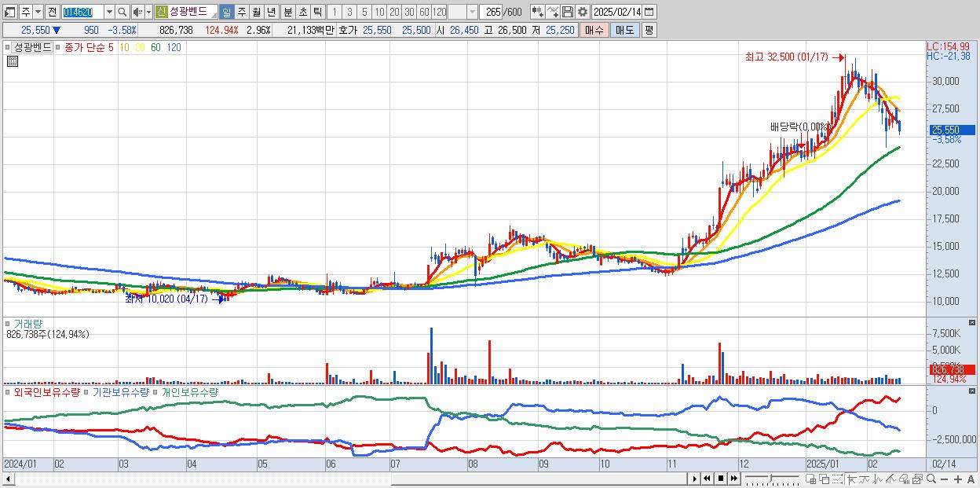This screenshot has width=980, height=488.
Task: Toggle the small square marker before 성광벤드 label
Action: [8, 47]
